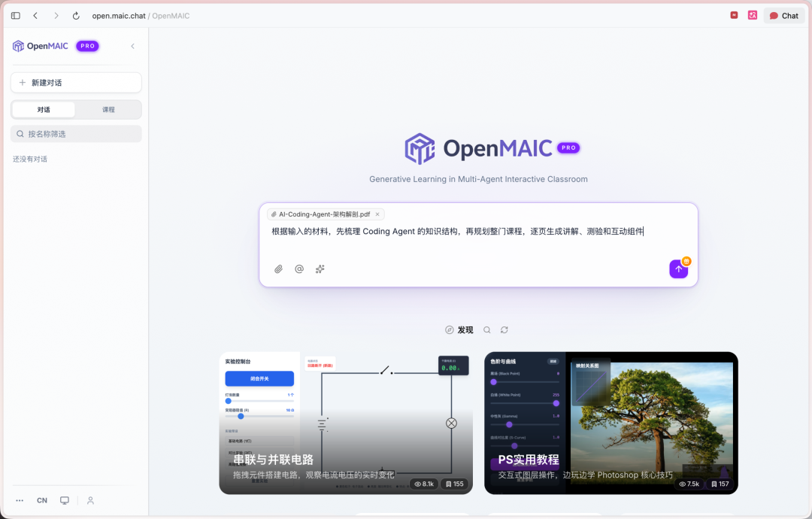This screenshot has height=519, width=812.
Task: Adjust the 灯泡数量 slider in circuit card
Action: coord(259,401)
